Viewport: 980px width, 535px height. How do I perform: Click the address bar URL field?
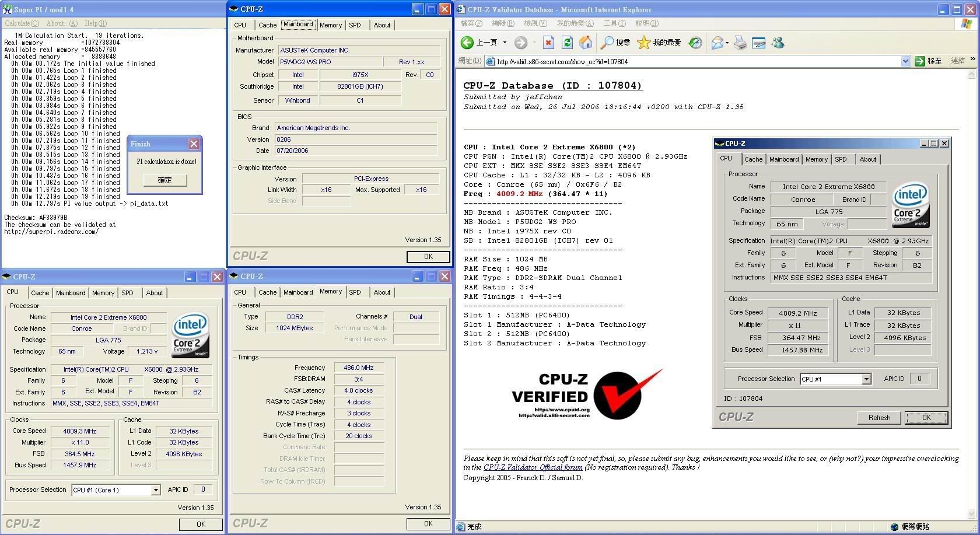(696, 61)
